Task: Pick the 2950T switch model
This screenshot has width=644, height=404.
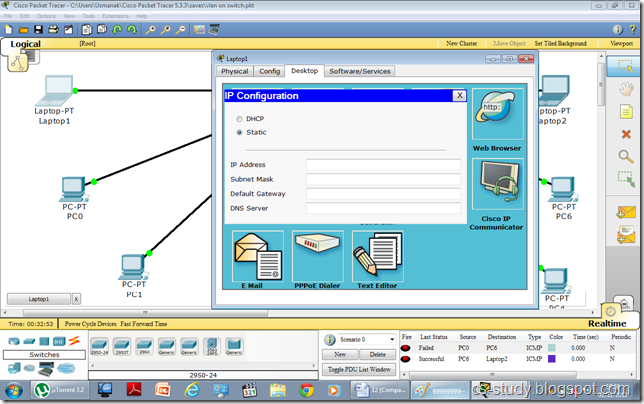Action: point(122,346)
